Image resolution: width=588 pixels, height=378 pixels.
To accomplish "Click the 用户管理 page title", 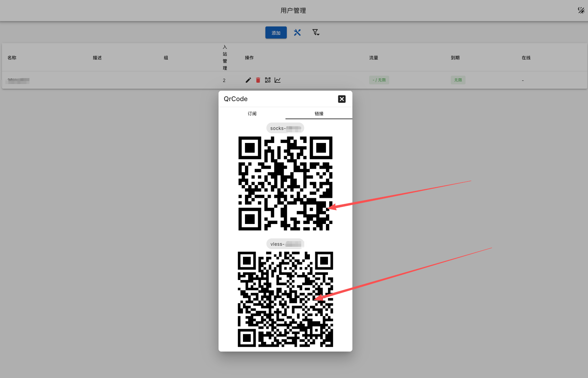I will 293,10.
